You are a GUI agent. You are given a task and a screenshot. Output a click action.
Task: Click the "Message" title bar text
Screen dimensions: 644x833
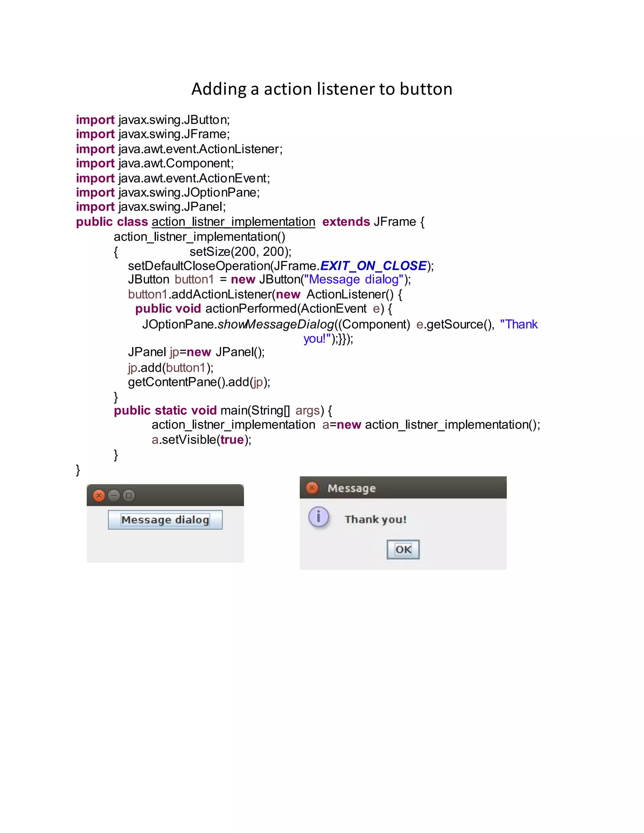coord(351,488)
